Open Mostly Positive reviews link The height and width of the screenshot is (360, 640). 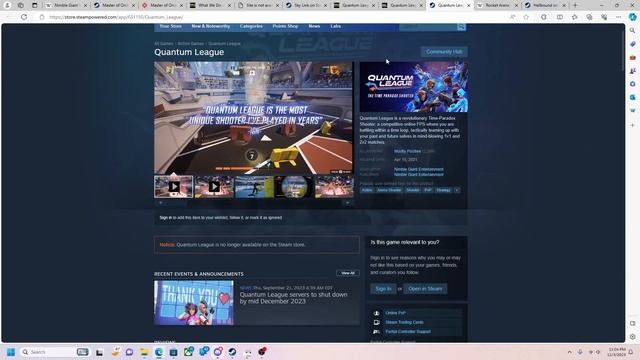point(407,151)
